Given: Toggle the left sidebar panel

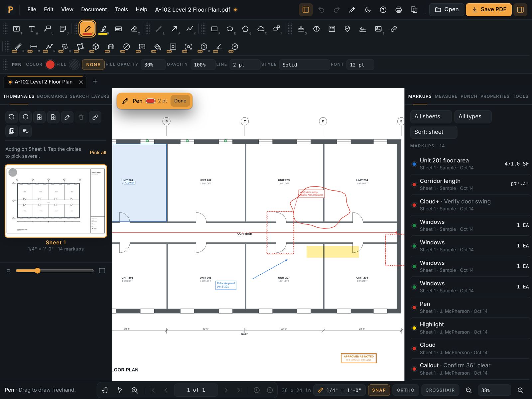Looking at the screenshot, I should coord(306,10).
